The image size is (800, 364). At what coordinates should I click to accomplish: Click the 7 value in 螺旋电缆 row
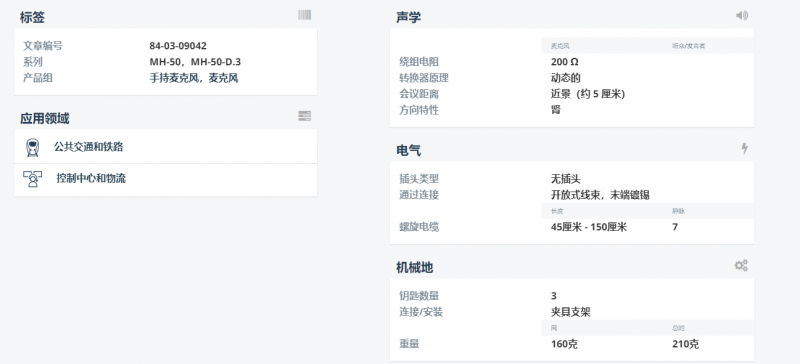pos(675,227)
